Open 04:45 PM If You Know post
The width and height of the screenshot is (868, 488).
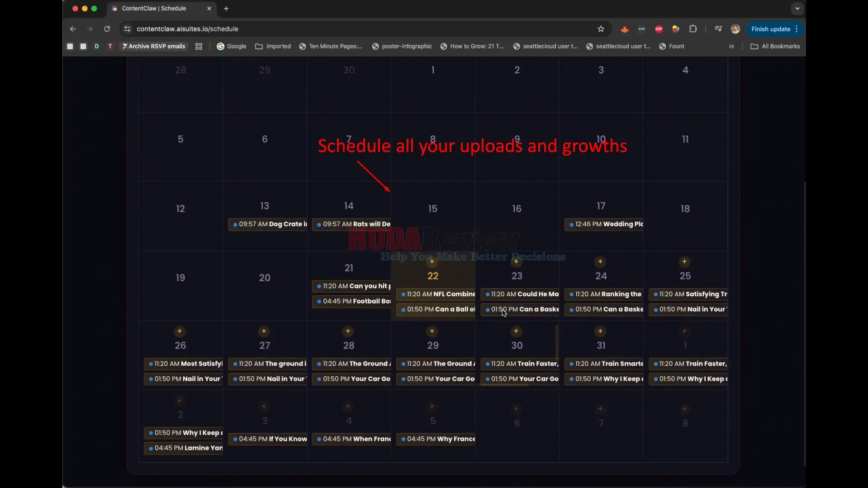click(267, 439)
